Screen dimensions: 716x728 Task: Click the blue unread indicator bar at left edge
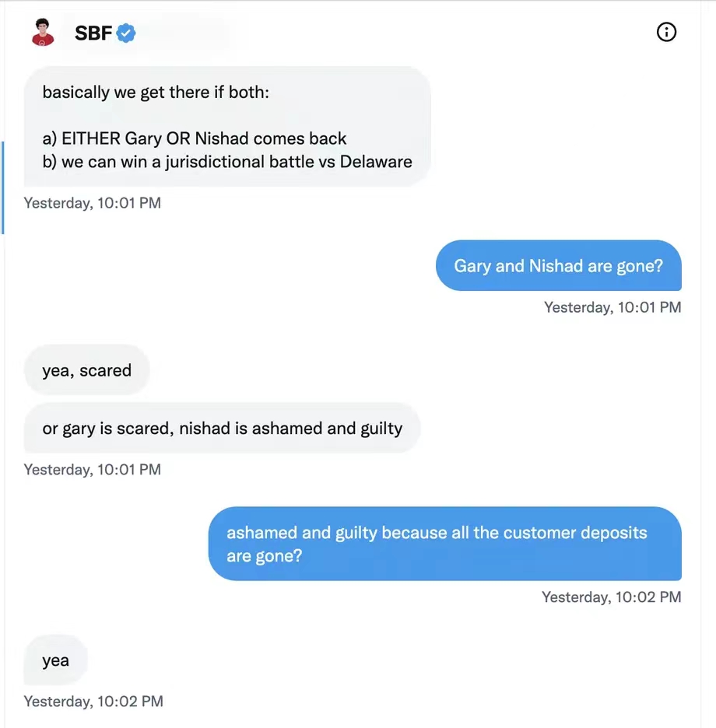(3, 187)
